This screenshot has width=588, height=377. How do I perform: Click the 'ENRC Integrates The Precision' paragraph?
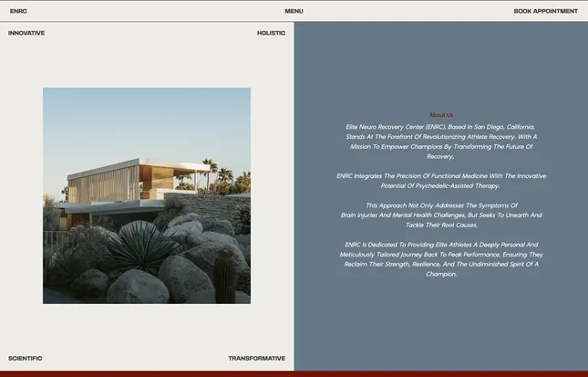[440, 180]
